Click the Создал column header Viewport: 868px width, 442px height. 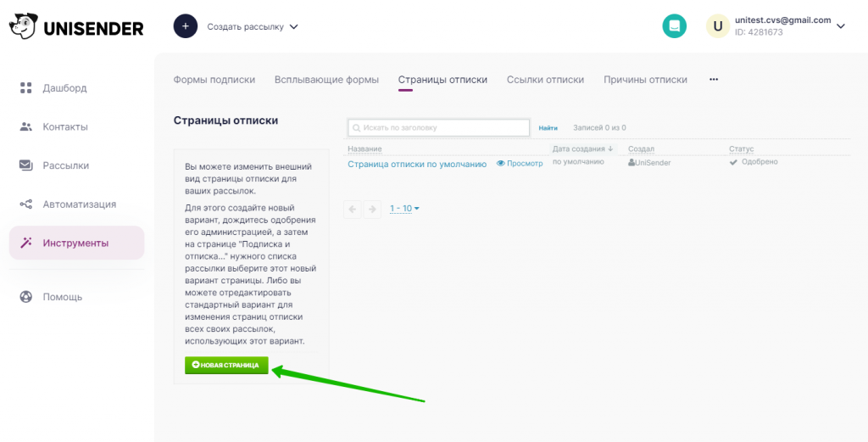click(641, 149)
